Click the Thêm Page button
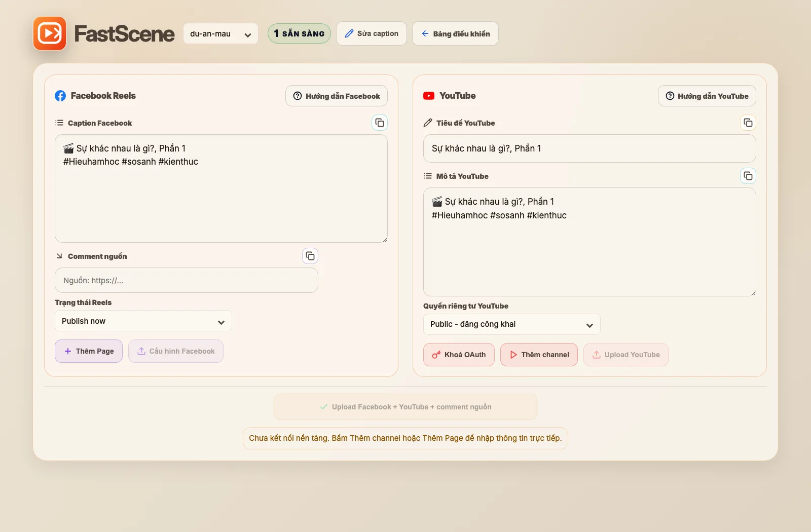The width and height of the screenshot is (811, 532). coord(89,351)
